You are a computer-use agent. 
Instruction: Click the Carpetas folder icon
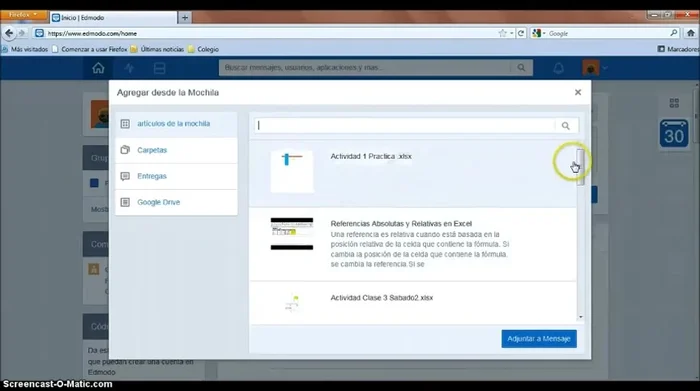125,150
